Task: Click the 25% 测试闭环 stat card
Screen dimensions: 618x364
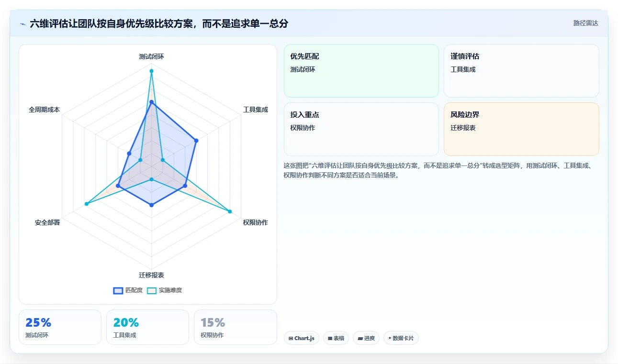Action: point(60,327)
